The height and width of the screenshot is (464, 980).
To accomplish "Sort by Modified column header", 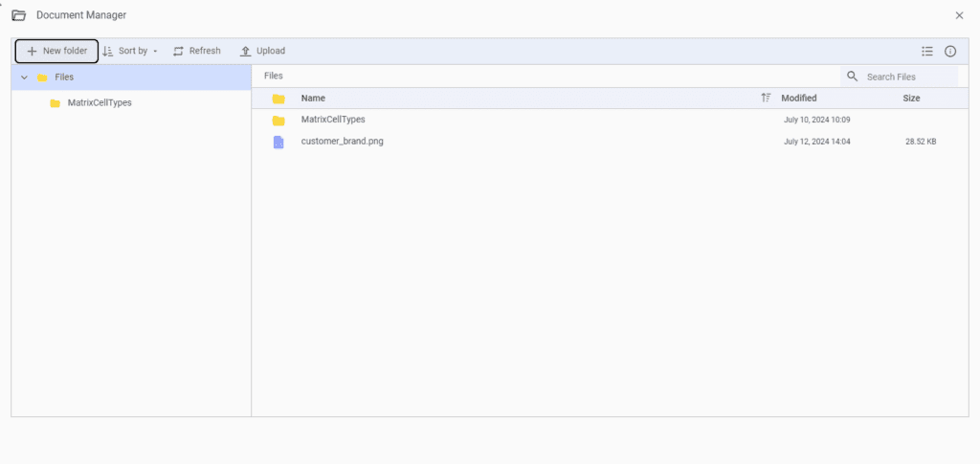I will click(799, 98).
